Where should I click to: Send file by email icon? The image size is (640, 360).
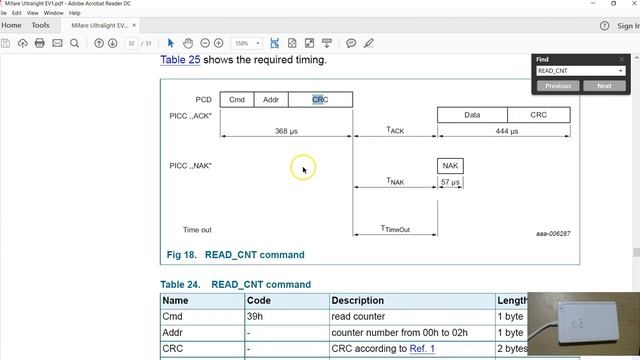[x=57, y=43]
